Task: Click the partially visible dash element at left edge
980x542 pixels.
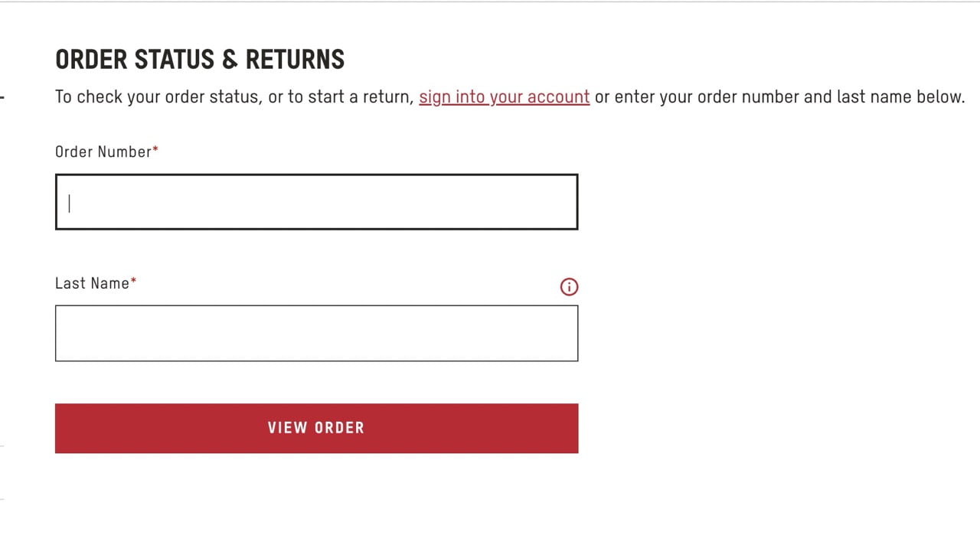Action: tap(3, 98)
